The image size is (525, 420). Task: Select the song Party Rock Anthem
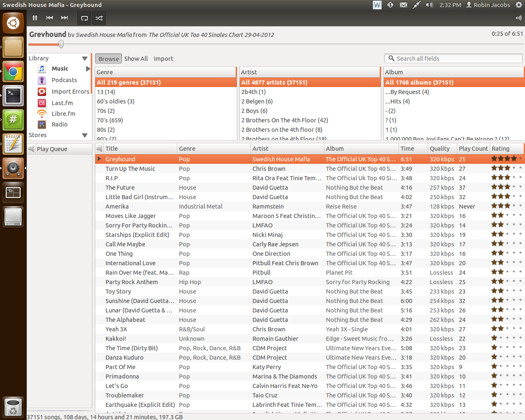point(310,282)
